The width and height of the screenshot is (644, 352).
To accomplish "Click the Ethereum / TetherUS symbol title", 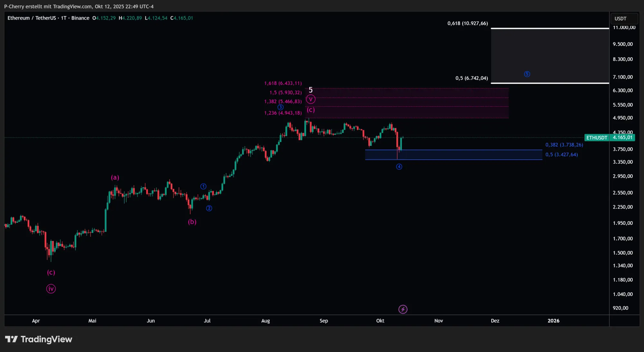I will [32, 18].
